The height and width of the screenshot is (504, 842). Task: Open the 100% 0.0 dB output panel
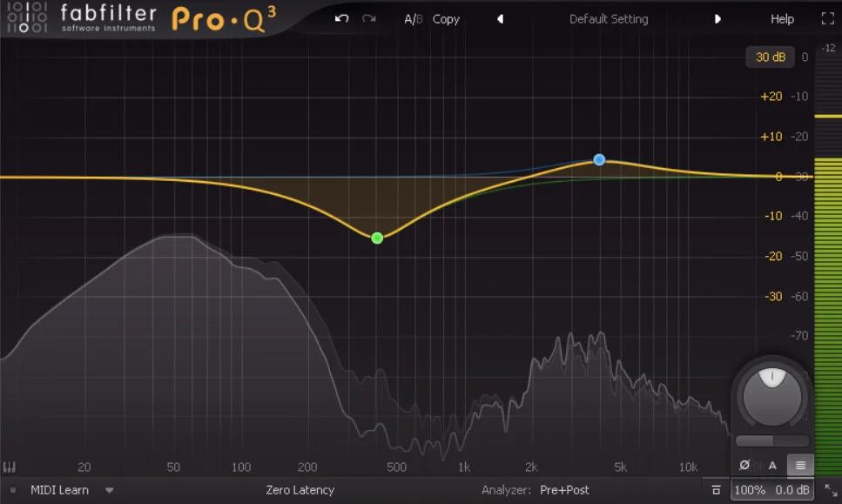pos(771,490)
